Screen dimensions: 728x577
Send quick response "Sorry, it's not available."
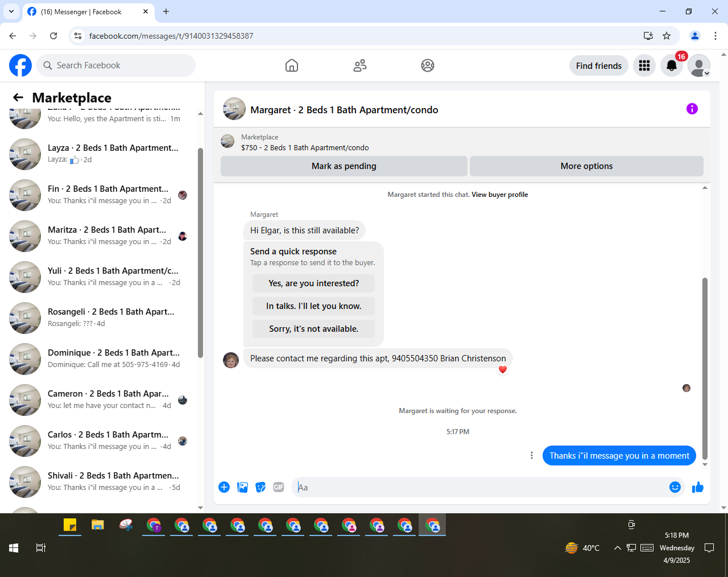point(313,329)
